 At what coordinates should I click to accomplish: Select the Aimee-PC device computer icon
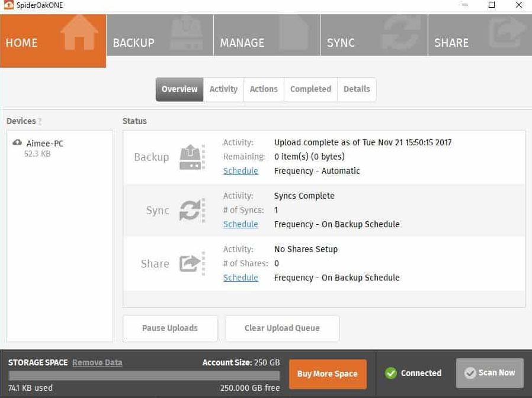coord(17,142)
